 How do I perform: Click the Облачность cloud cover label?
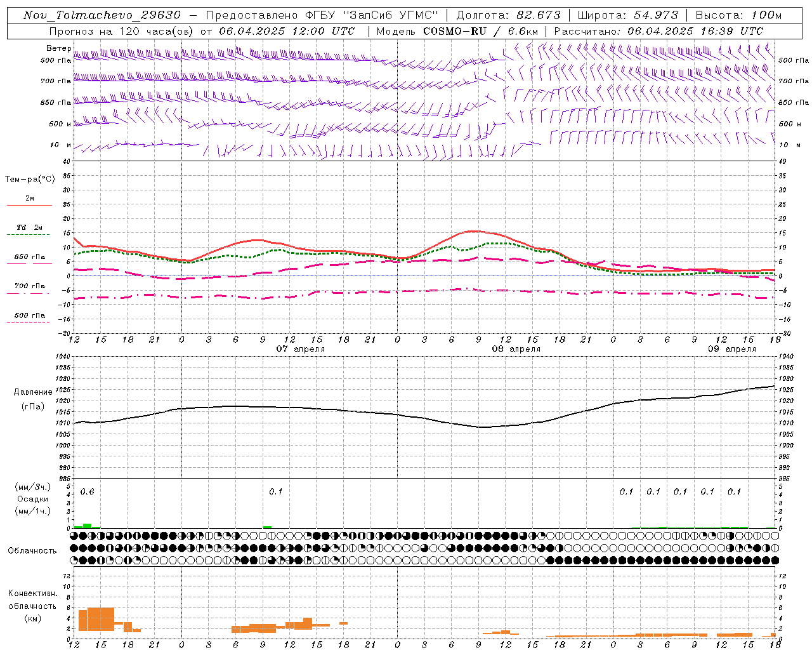pyautogui.click(x=32, y=551)
